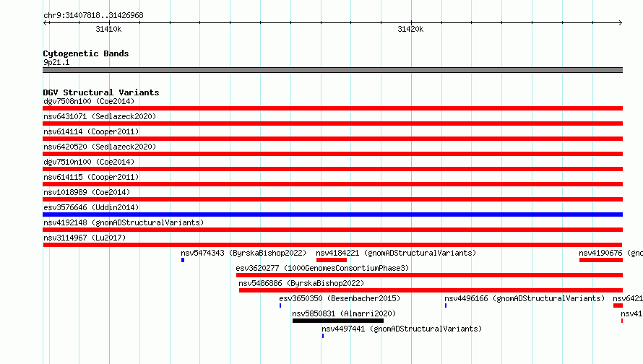Click the DGV Structural Variants track title

(x=101, y=92)
